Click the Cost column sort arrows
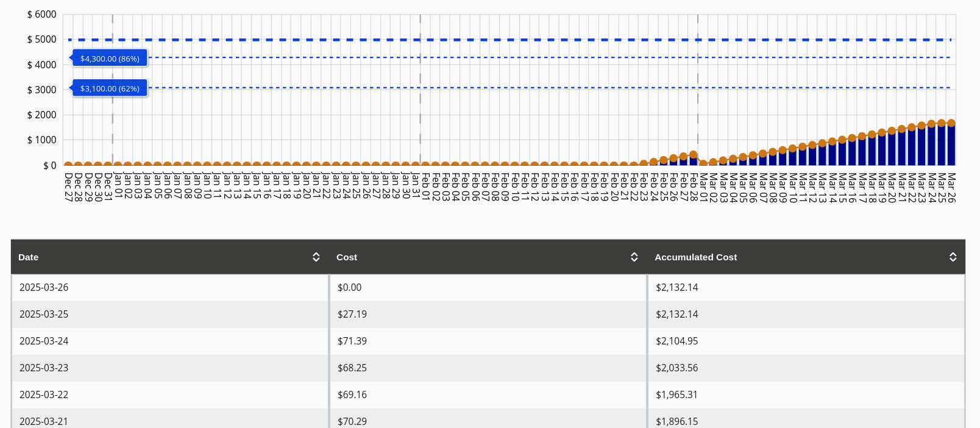Image resolution: width=980 pixels, height=428 pixels. (x=634, y=257)
